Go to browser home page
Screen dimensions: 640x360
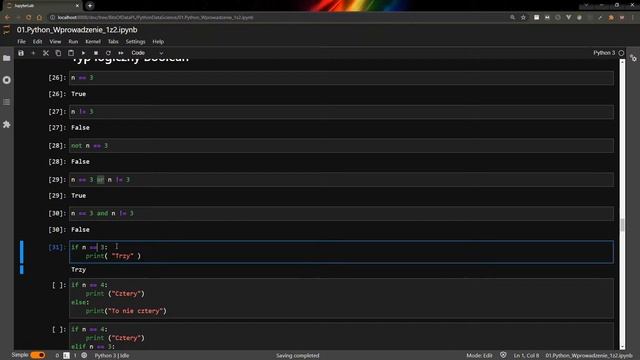[39, 18]
